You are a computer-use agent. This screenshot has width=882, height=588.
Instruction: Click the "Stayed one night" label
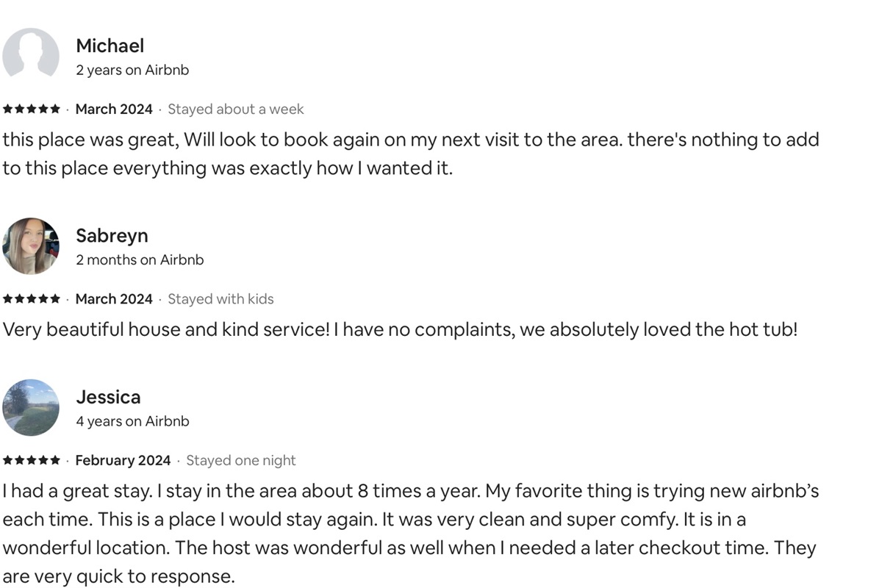tap(241, 461)
